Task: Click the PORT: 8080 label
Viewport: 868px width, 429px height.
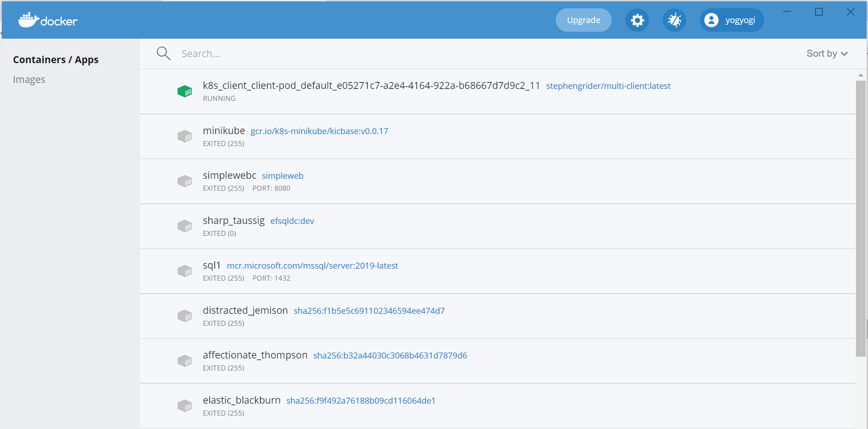Action: tap(271, 188)
